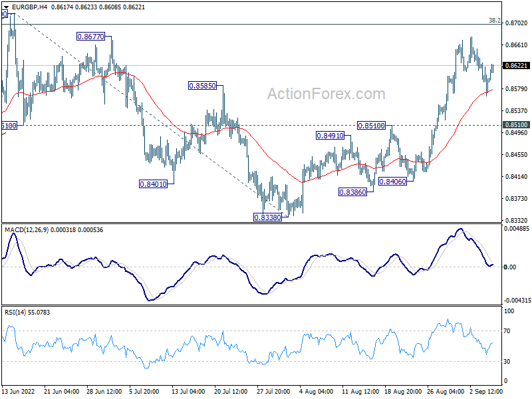
Task: Click the 26 Aug 04:00 time label
Action: tap(446, 391)
